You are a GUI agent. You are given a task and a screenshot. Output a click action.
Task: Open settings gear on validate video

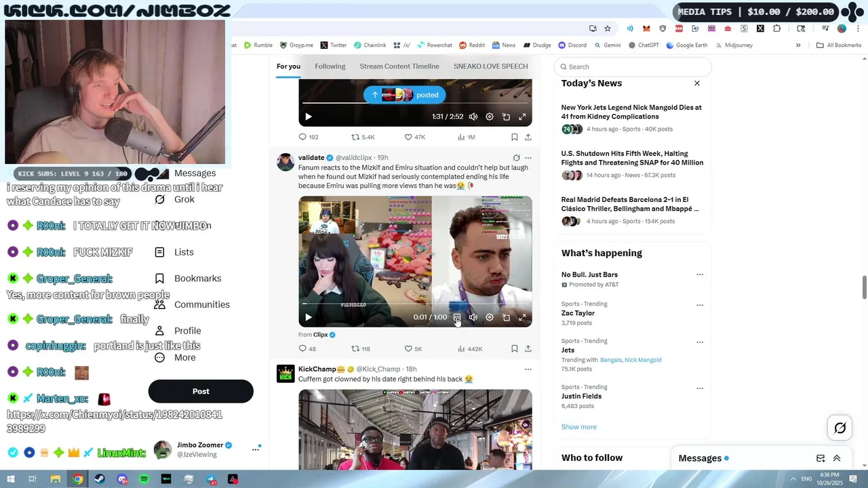[490, 317]
